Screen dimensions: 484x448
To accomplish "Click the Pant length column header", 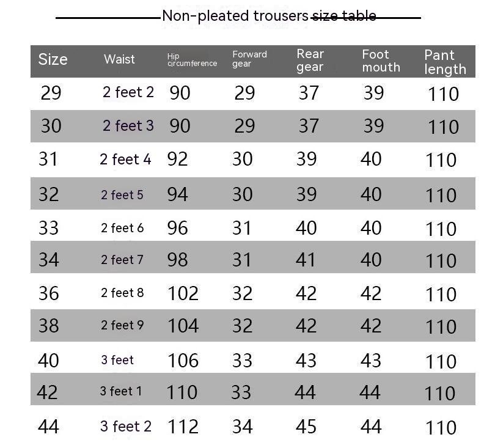I will 445,62.
